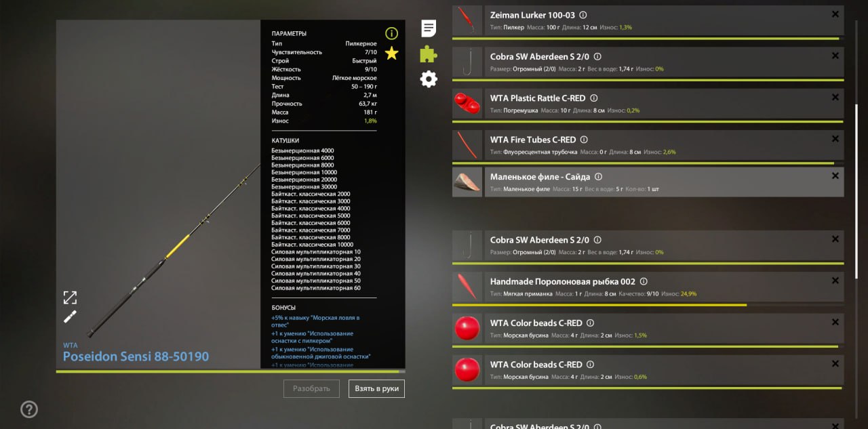
Task: Click the rod inspect icon below expand
Action: pyautogui.click(x=70, y=316)
